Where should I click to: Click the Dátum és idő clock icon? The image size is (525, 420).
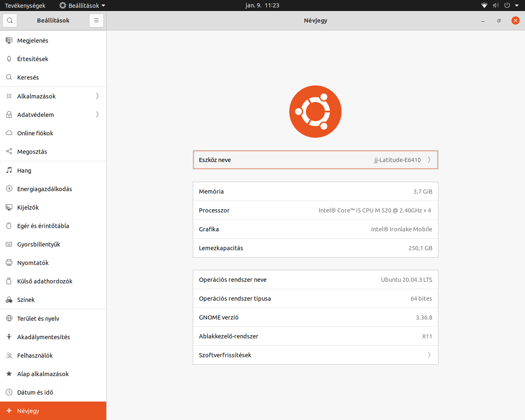coord(9,392)
